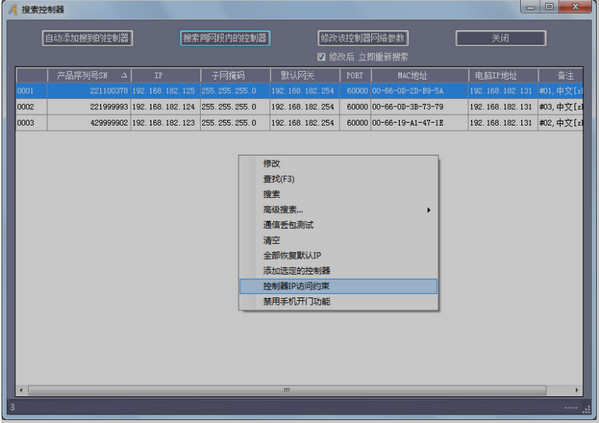Click the horizontal scrollbar right arrow
The image size is (599, 423).
[x=576, y=390]
